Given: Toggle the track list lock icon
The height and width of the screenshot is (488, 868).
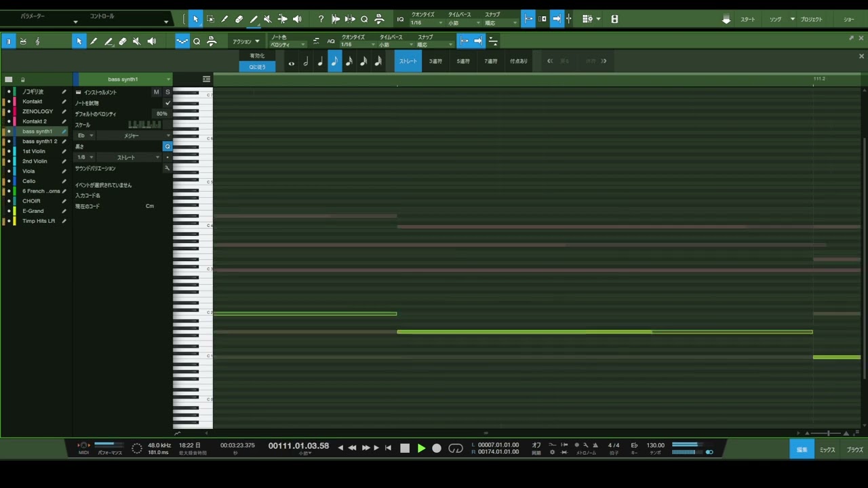Looking at the screenshot, I should [22, 79].
